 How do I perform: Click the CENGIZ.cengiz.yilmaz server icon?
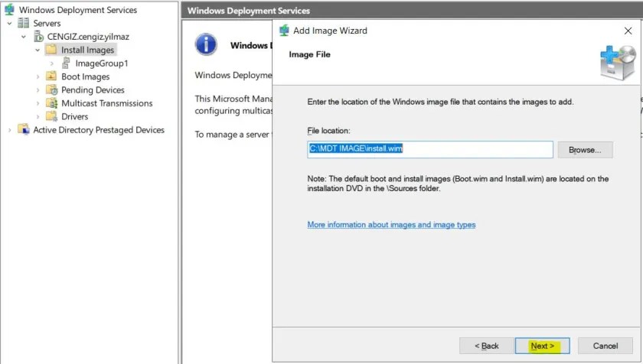(38, 37)
